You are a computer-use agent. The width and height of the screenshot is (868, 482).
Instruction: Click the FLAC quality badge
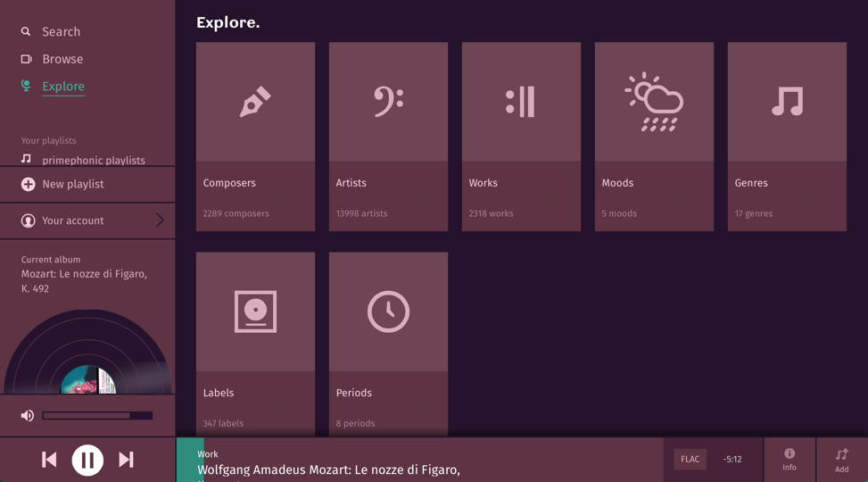tap(690, 460)
